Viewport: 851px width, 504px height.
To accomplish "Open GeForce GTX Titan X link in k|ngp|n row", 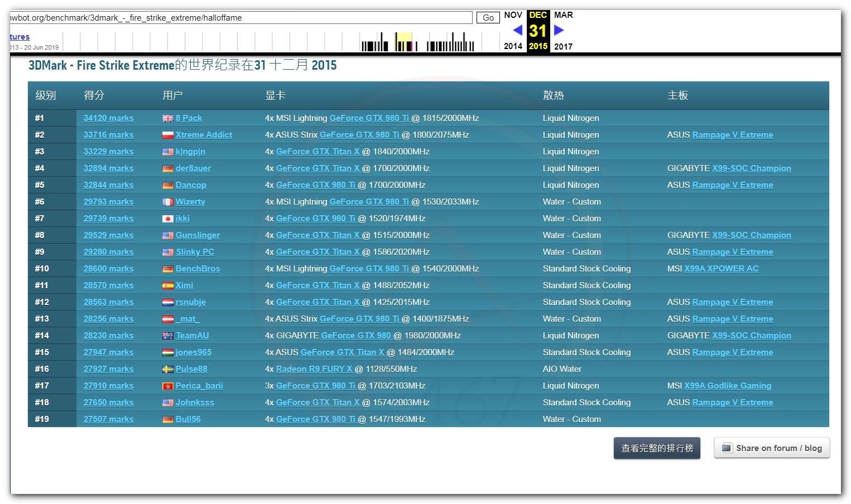I will click(x=318, y=152).
